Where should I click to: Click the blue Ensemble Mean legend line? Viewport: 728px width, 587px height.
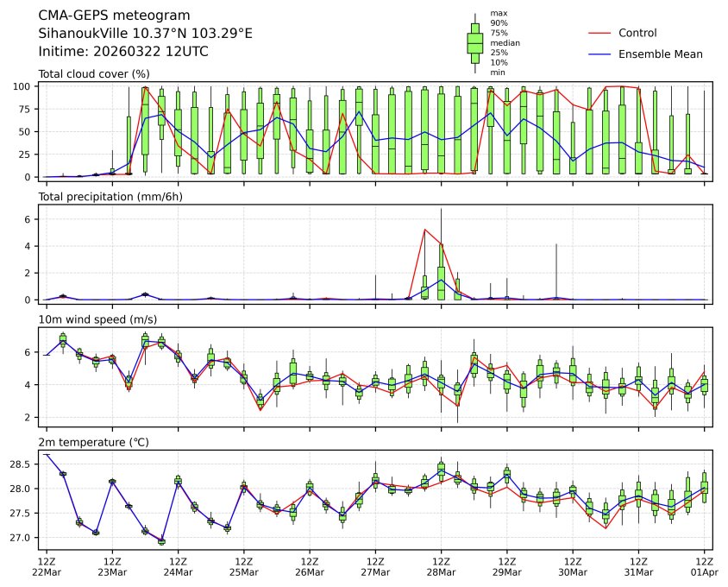599,54
